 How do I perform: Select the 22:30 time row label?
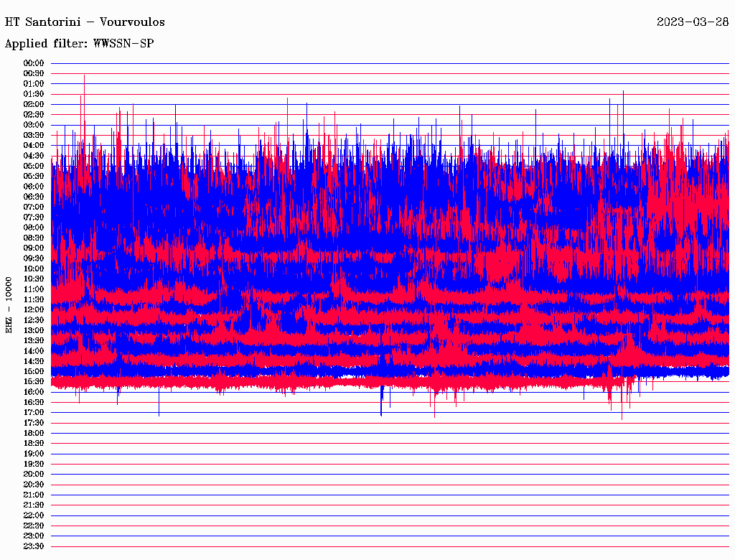[x=34, y=526]
